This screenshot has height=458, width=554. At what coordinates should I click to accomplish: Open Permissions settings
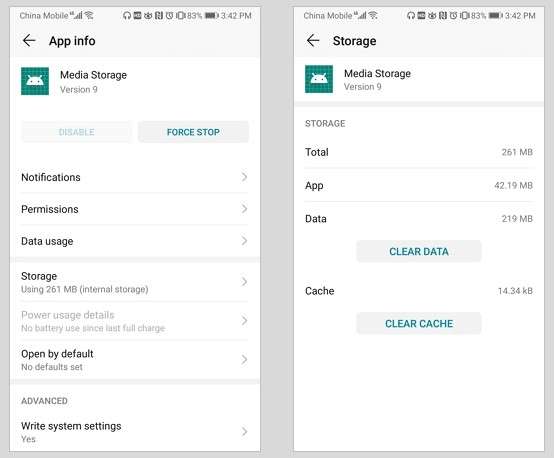135,209
